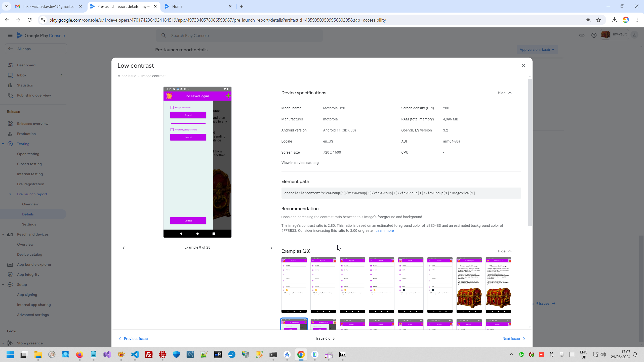
Task: Close the Low contrast dialog
Action: click(523, 66)
